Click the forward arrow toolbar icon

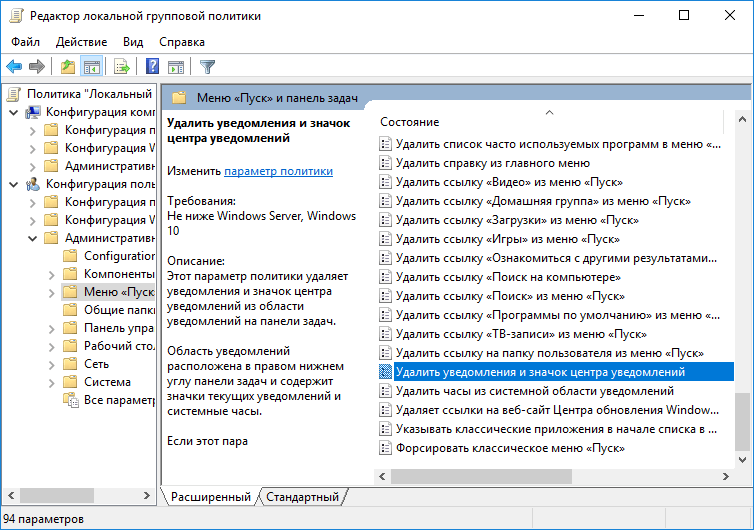tap(37, 67)
